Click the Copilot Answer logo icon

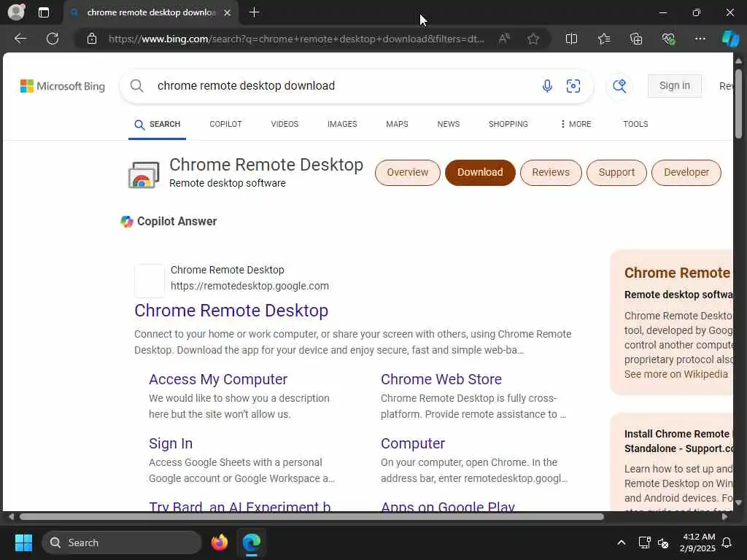point(127,222)
